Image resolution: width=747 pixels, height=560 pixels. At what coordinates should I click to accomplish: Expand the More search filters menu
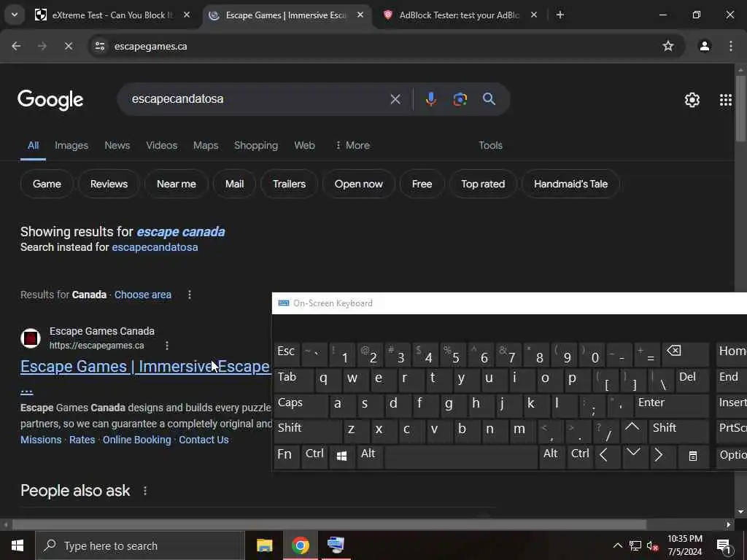pyautogui.click(x=353, y=145)
